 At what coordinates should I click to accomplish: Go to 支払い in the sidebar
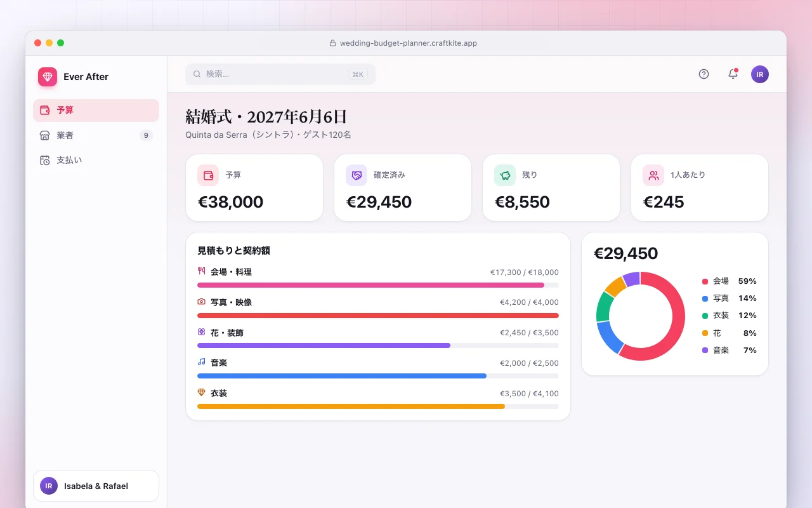tap(96, 160)
